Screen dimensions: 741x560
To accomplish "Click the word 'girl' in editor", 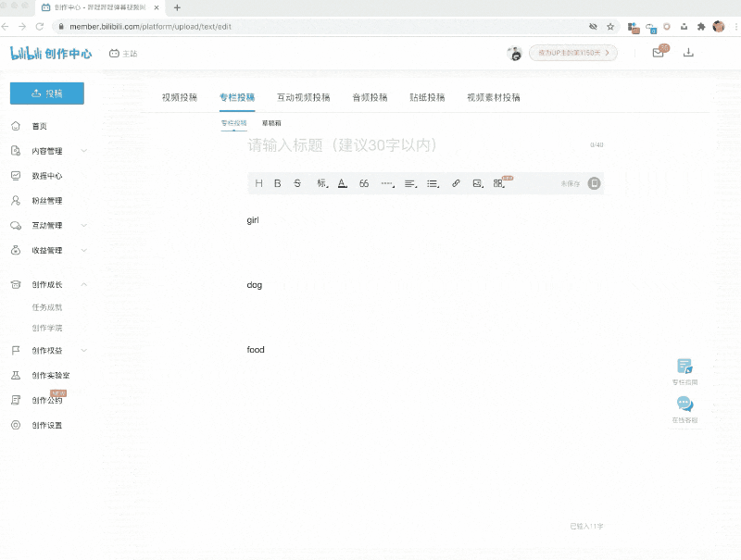I will point(253,220).
